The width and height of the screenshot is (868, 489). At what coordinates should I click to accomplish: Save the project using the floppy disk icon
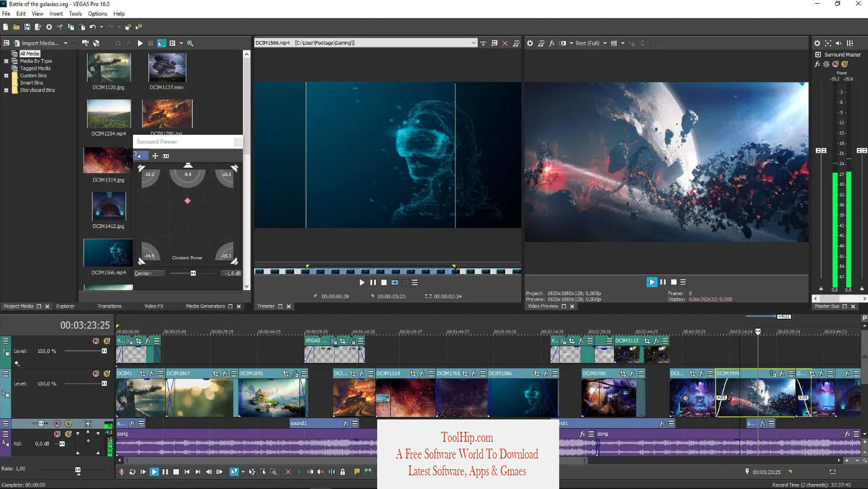(27, 27)
